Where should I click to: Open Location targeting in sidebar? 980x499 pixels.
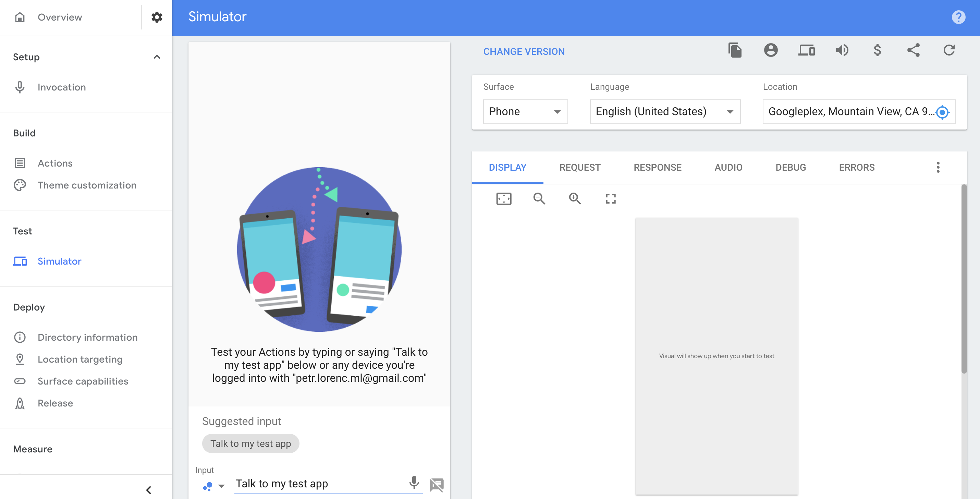[80, 359]
